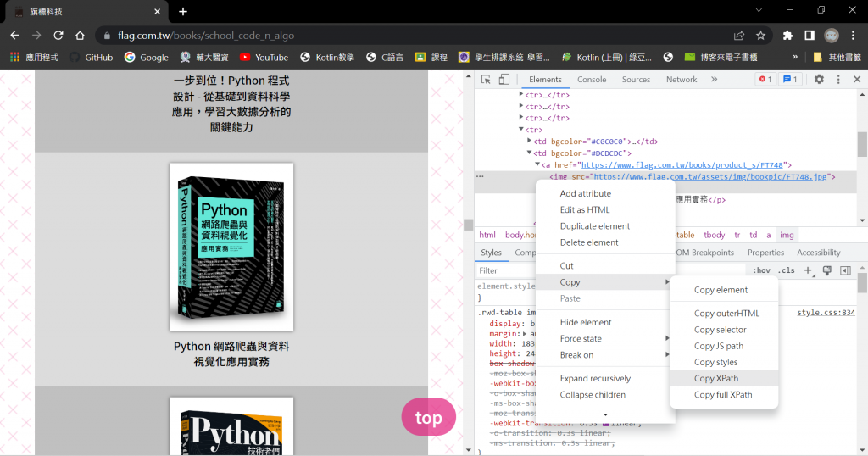Click the New style rule plus icon
Screen dimensions: 868x456
[x=808, y=270]
